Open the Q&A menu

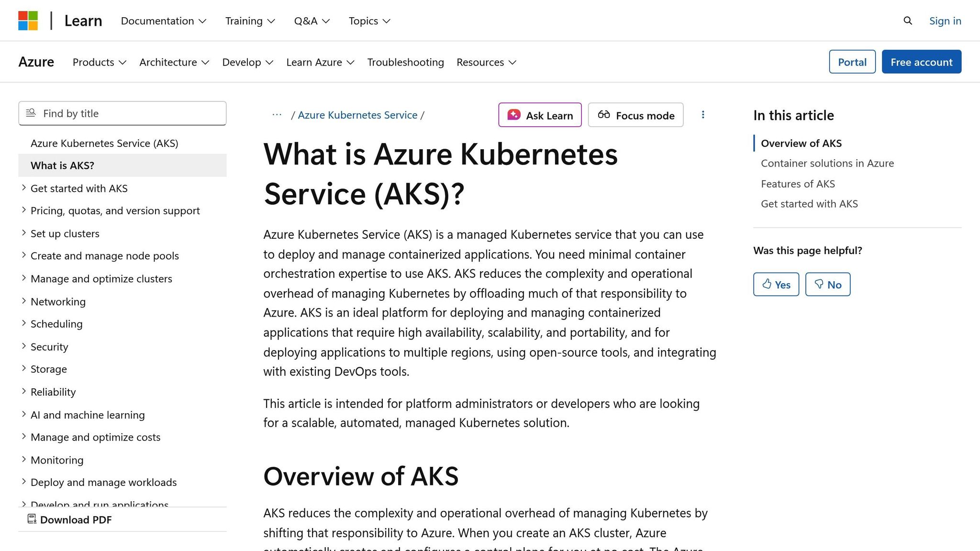click(x=311, y=21)
